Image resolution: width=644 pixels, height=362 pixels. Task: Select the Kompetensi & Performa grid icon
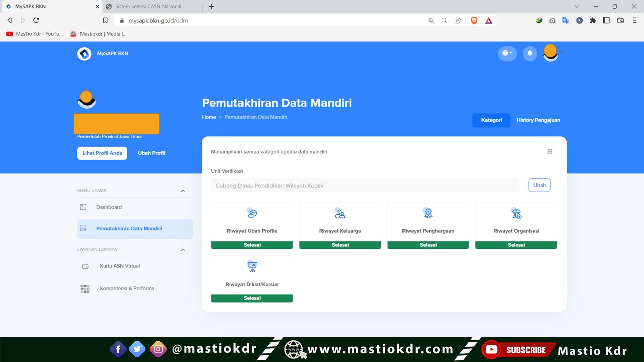pyautogui.click(x=85, y=288)
